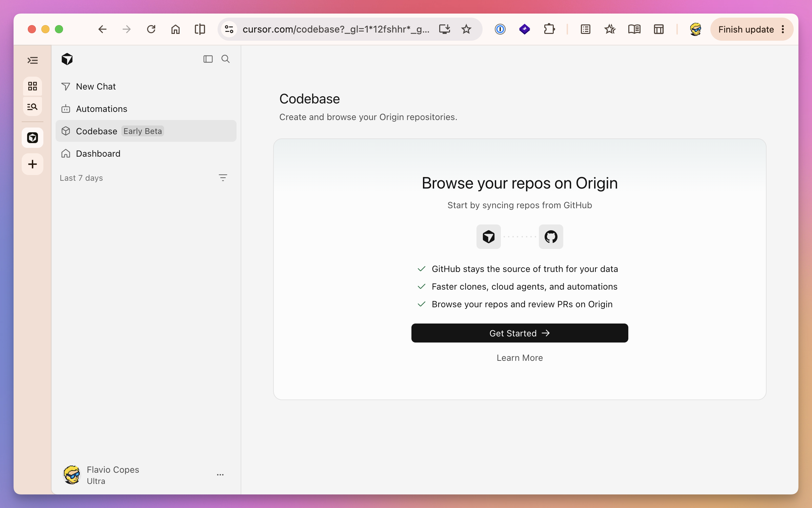The height and width of the screenshot is (508, 812).
Task: Click 'Browse your repos and review PRs' line
Action: (x=522, y=304)
